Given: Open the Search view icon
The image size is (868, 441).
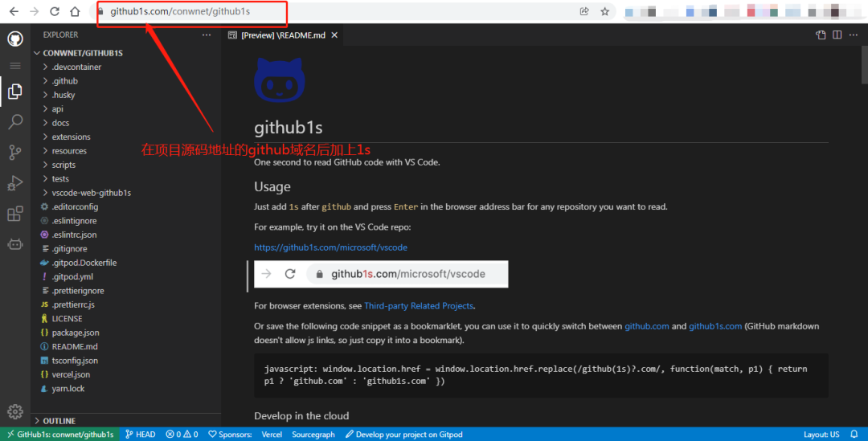Looking at the screenshot, I should 15,122.
